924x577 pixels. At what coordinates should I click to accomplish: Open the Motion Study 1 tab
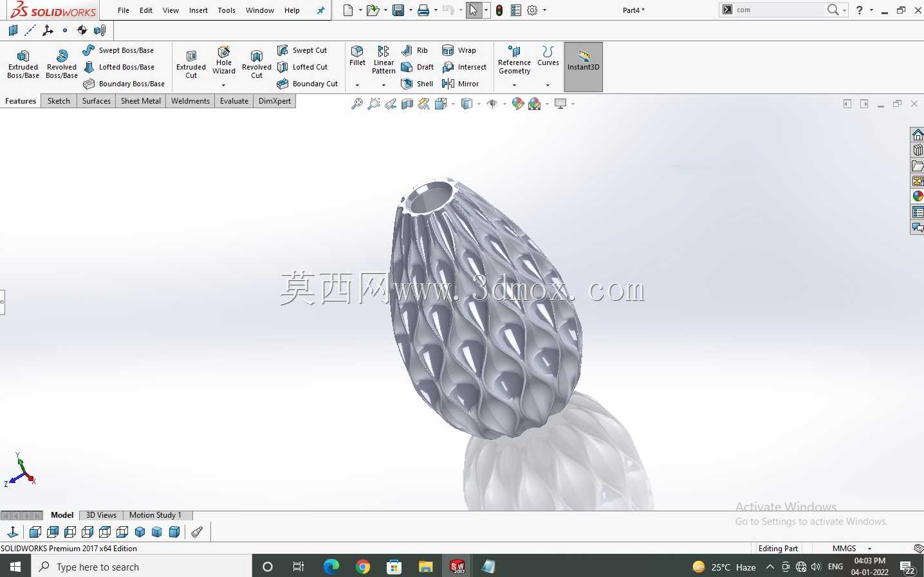pyautogui.click(x=156, y=515)
